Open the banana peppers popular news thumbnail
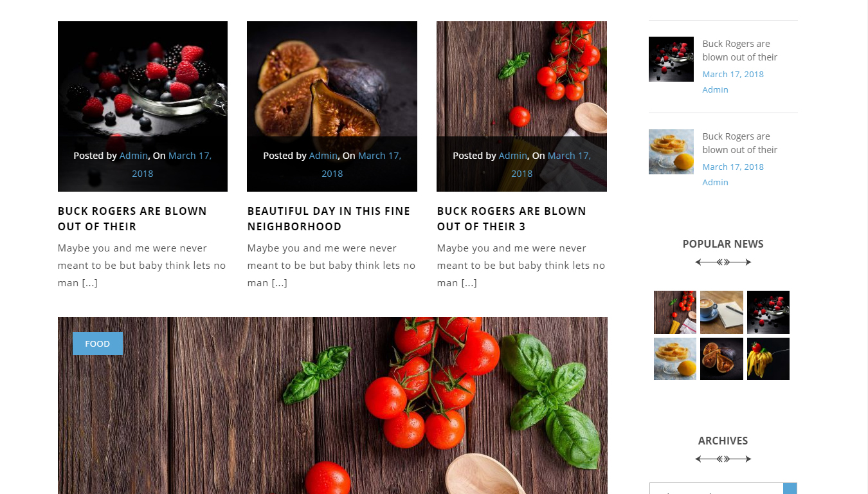Image resolution: width=868 pixels, height=494 pixels. 768,359
